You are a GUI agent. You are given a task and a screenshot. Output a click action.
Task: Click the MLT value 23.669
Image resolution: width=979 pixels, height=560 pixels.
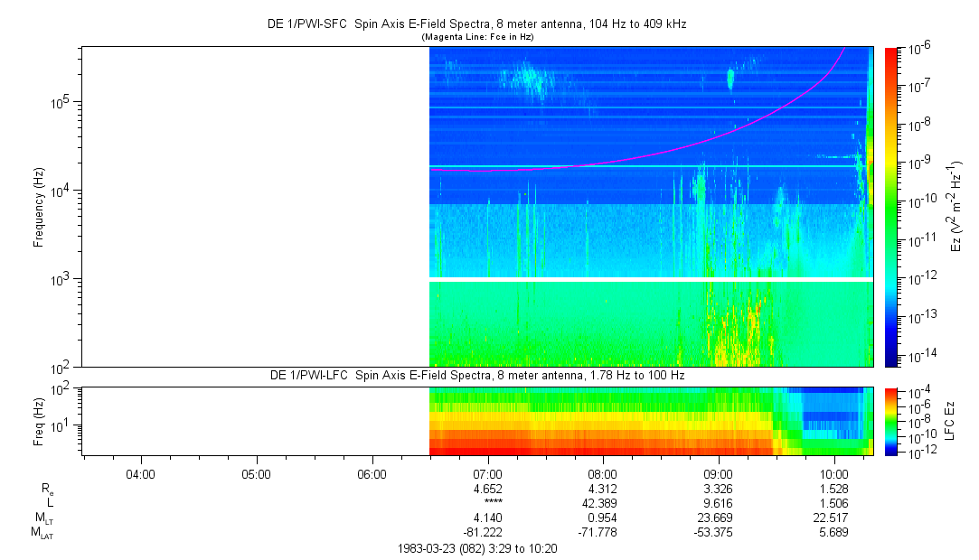(x=718, y=518)
